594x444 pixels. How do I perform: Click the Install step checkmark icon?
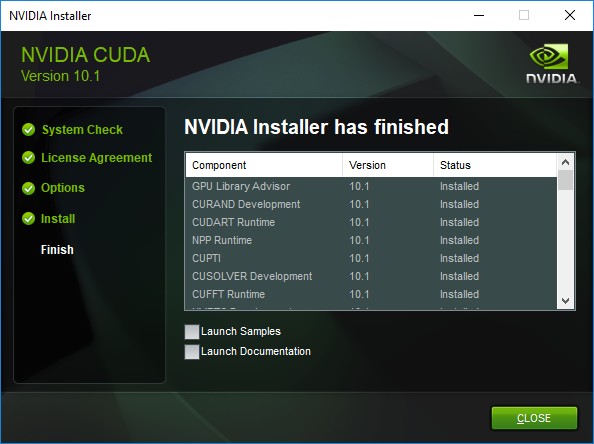[28, 219]
